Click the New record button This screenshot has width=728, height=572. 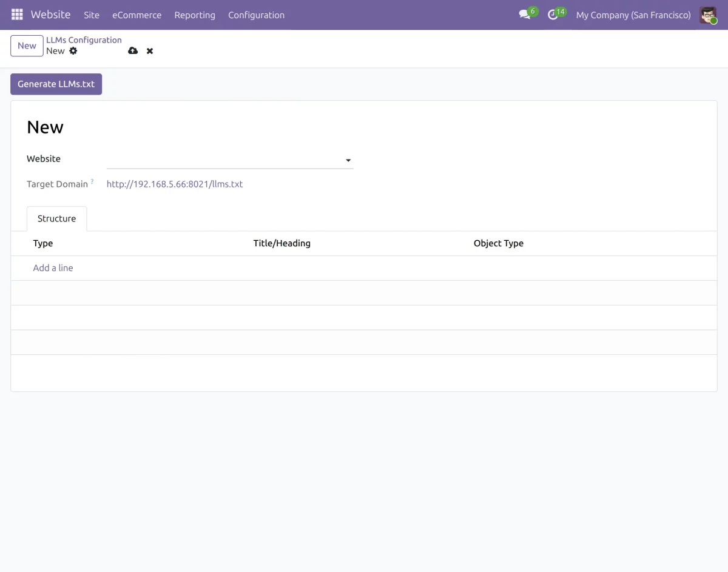coord(27,45)
